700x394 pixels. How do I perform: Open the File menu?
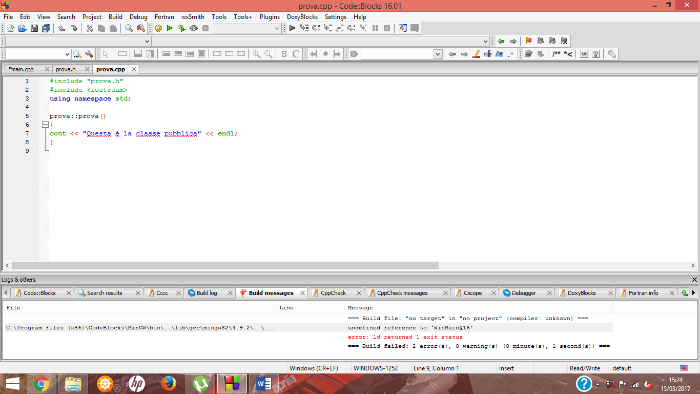tap(8, 17)
